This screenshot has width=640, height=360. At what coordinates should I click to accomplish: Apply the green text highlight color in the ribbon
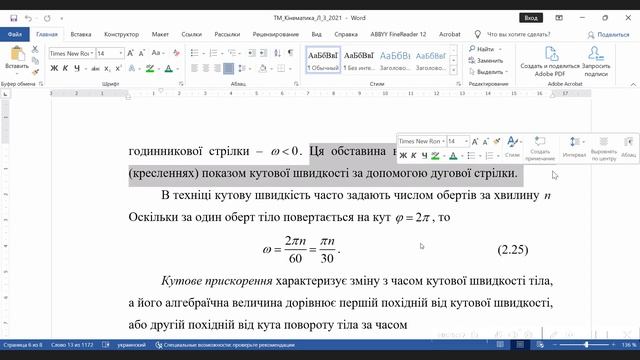150,69
